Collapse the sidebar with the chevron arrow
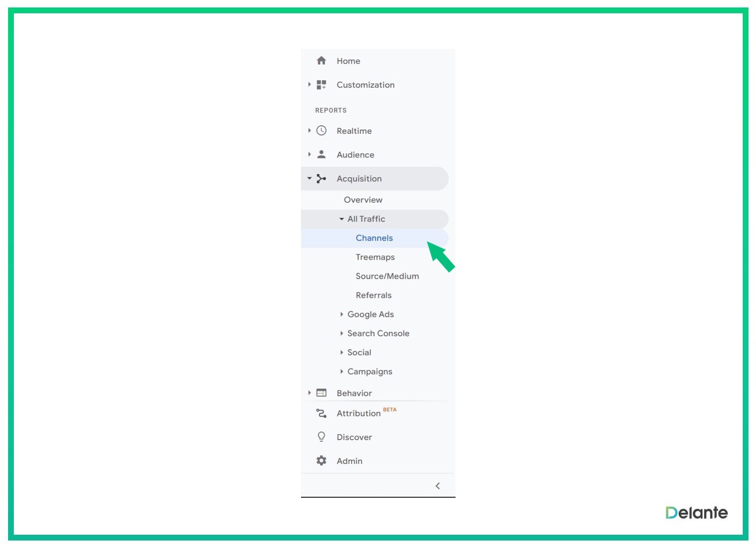 pos(438,486)
